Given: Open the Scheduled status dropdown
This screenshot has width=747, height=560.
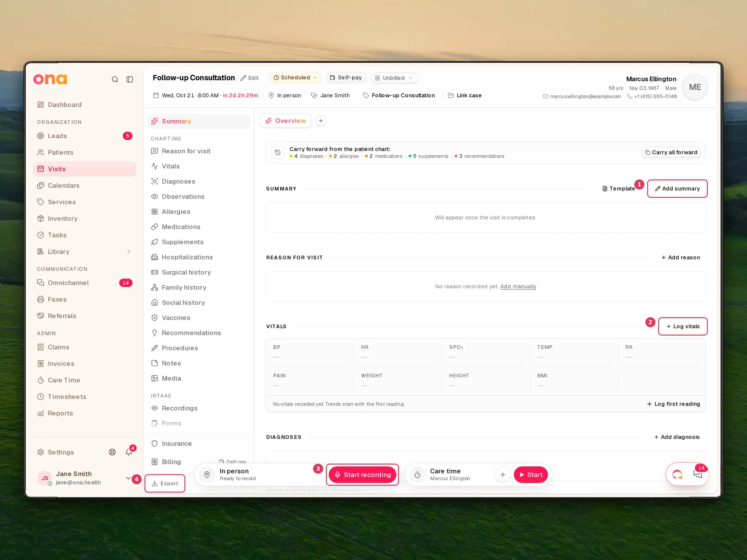Looking at the screenshot, I should 295,78.
